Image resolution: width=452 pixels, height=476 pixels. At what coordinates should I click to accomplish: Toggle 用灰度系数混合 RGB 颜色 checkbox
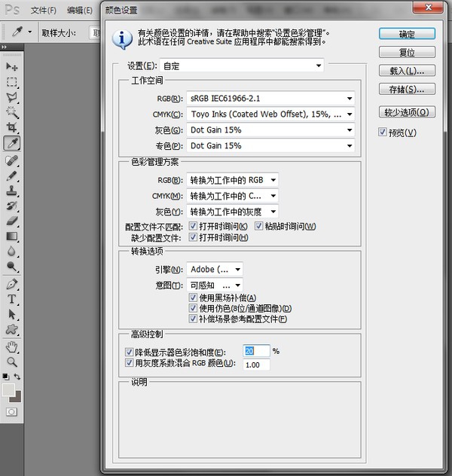pos(129,362)
